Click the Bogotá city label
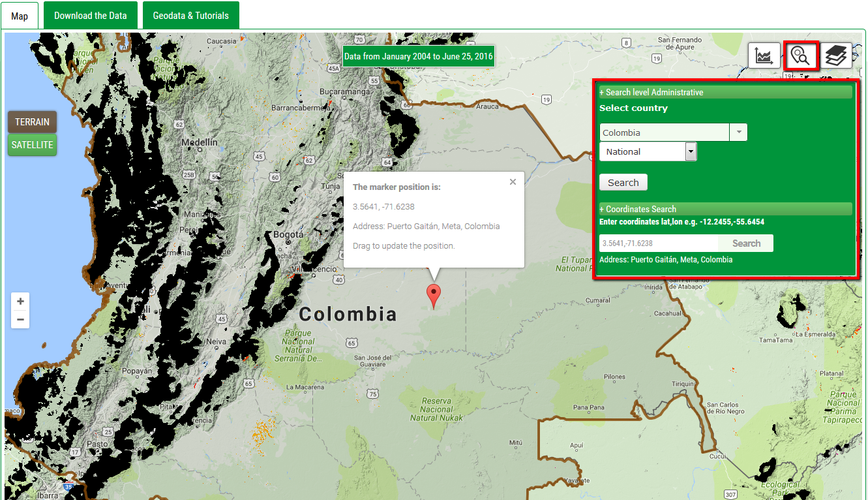The width and height of the screenshot is (868, 500). click(x=288, y=234)
